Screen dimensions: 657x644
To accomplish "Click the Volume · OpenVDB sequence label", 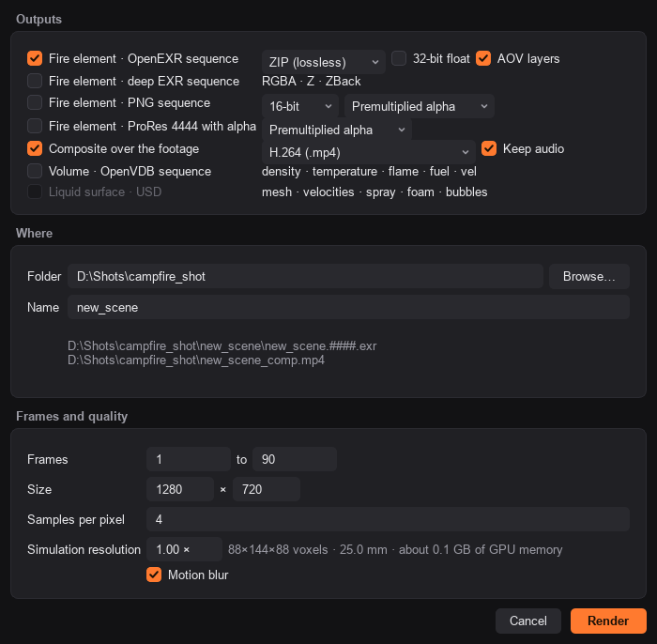I will [130, 172].
